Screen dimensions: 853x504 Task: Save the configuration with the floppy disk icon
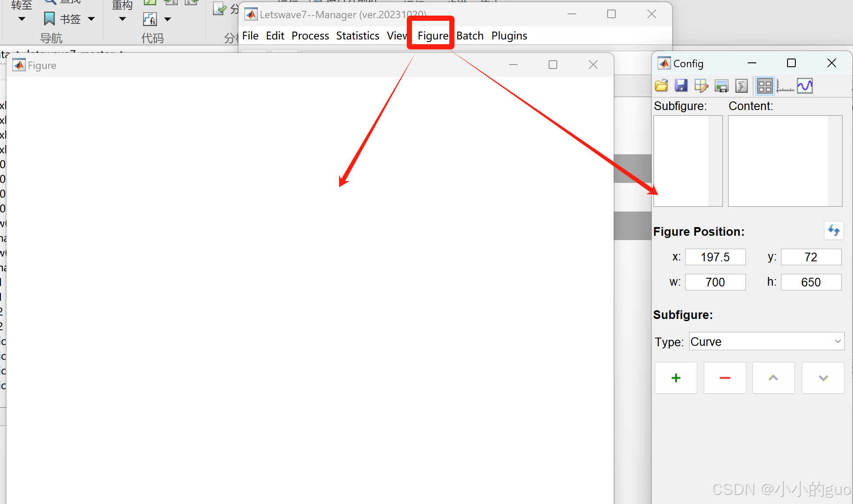(x=681, y=86)
